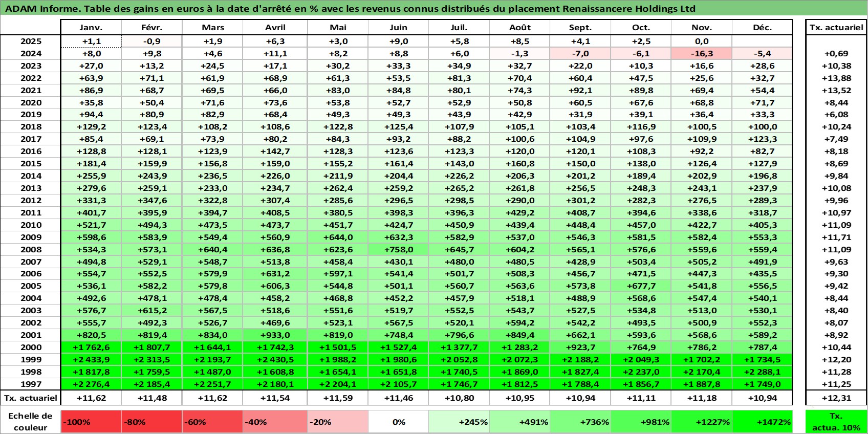868x434 pixels.
Task: Select the 'Avril' column header
Action: click(x=275, y=28)
